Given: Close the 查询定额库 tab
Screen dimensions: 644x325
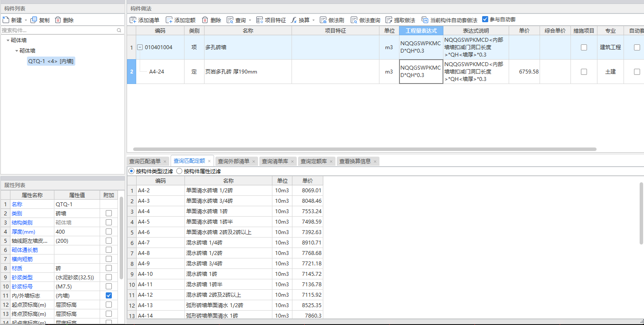Looking at the screenshot, I should [x=331, y=161].
